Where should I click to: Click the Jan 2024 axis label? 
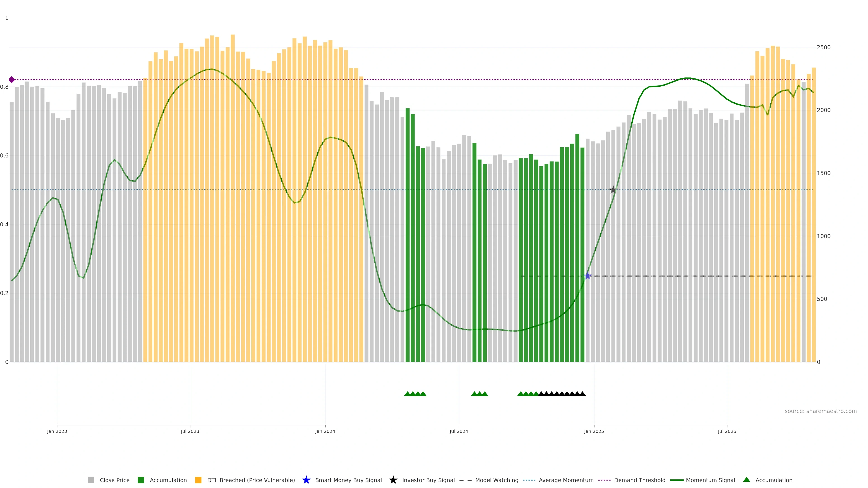pos(325,432)
